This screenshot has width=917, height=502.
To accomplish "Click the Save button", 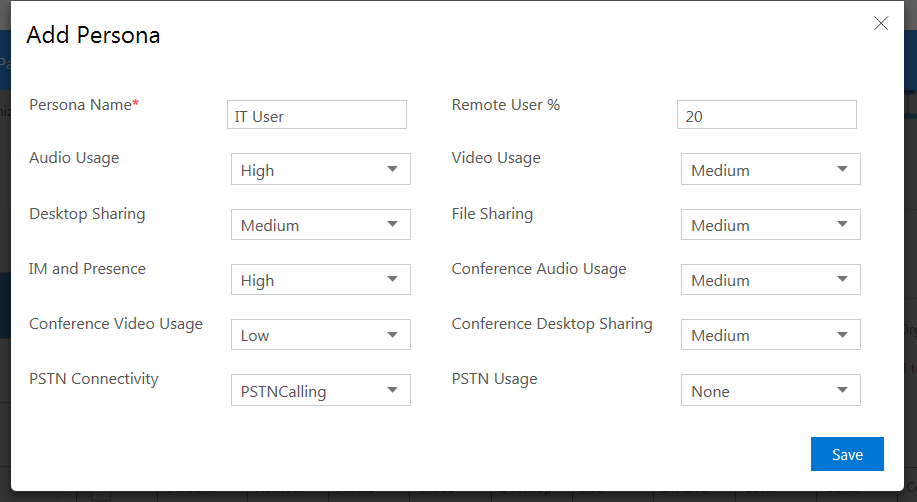I will point(847,454).
